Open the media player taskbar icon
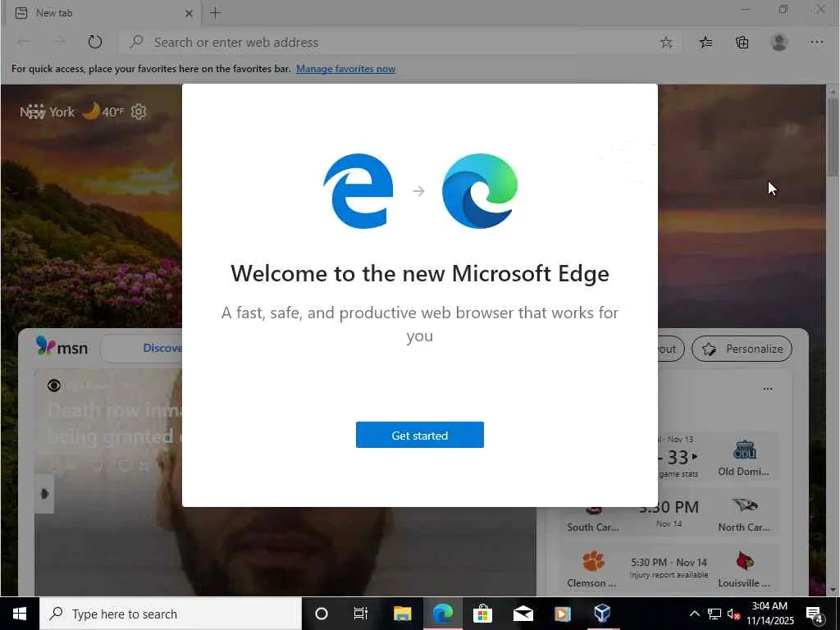Viewport: 840px width, 630px height. point(563,614)
